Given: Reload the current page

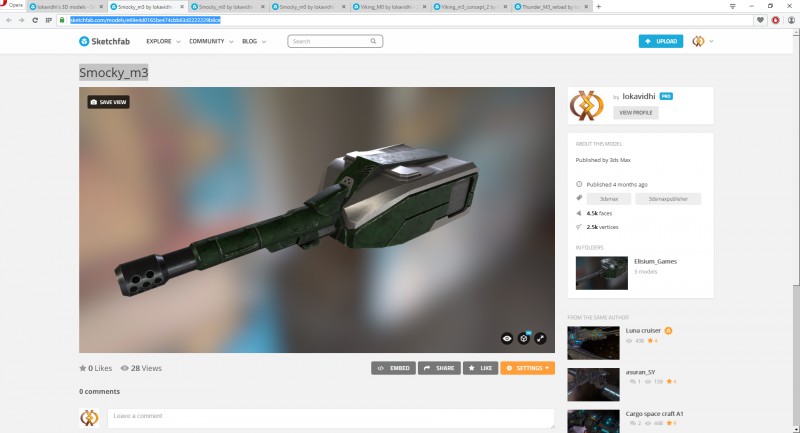Looking at the screenshot, I should pyautogui.click(x=35, y=20).
